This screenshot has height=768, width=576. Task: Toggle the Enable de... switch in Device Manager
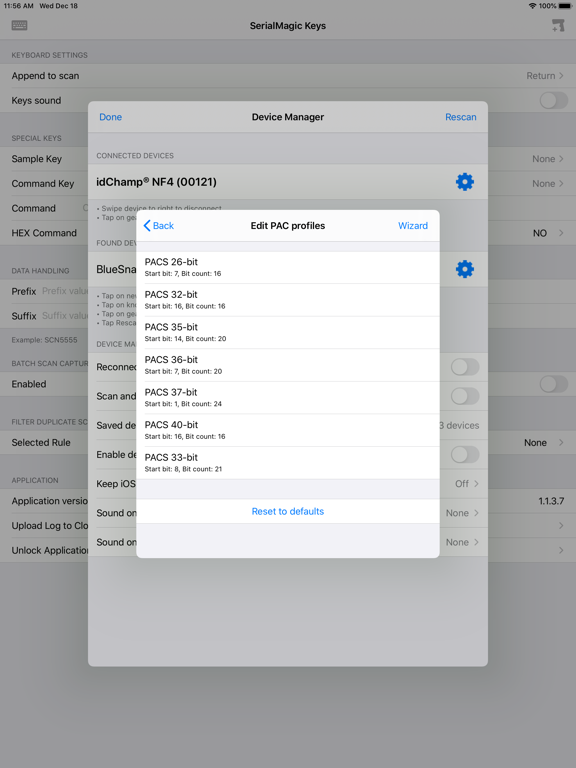pyautogui.click(x=465, y=455)
